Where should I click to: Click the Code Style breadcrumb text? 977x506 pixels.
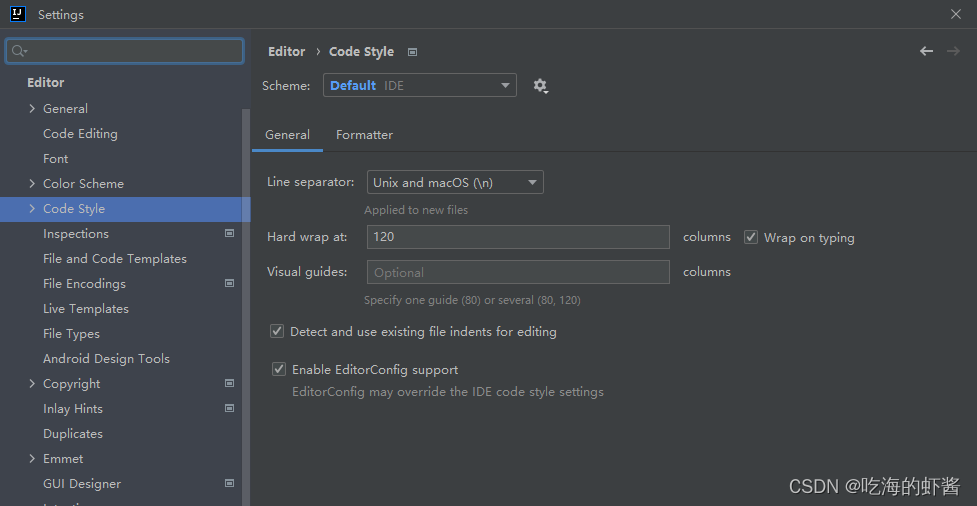(x=361, y=52)
